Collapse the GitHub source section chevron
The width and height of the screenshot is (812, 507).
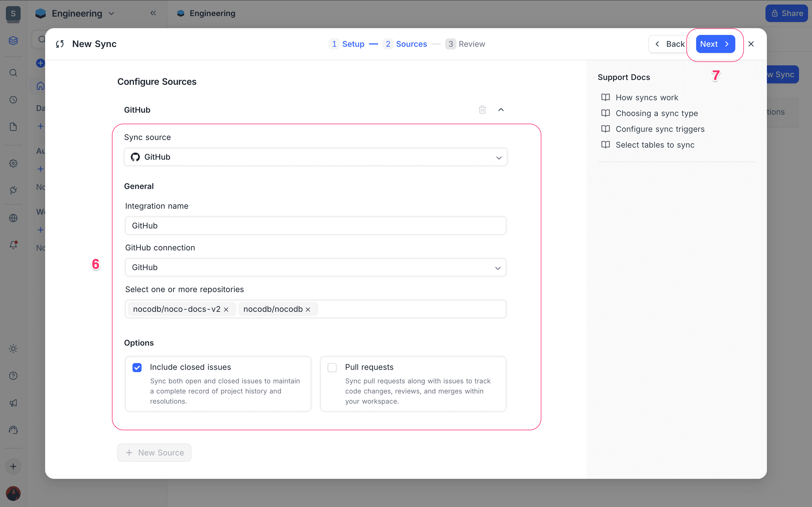coord(501,110)
